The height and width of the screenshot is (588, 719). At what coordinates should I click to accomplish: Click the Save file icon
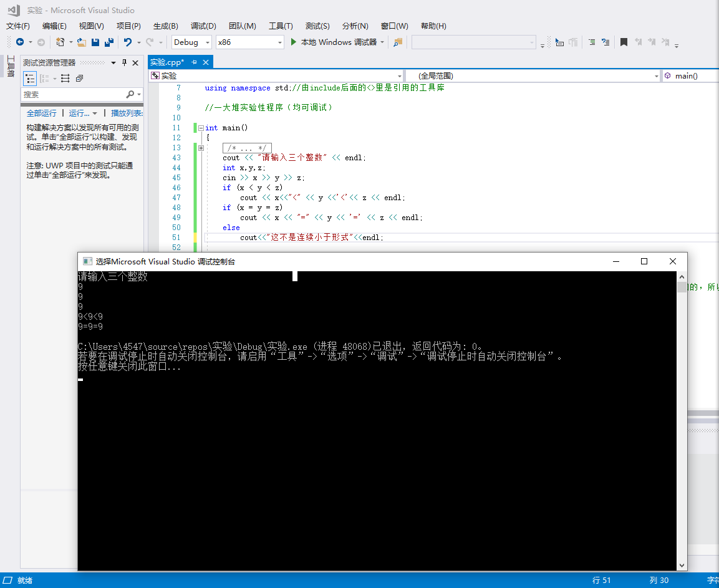click(95, 42)
